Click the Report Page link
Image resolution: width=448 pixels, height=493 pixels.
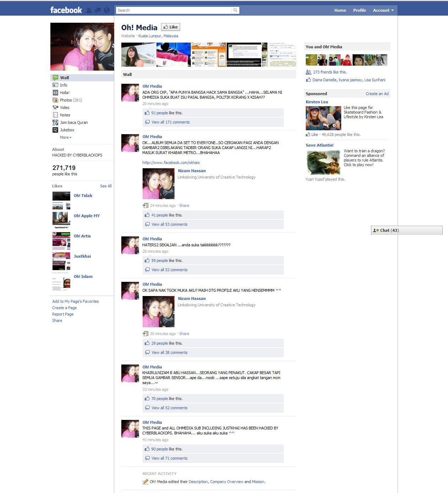[x=63, y=314]
